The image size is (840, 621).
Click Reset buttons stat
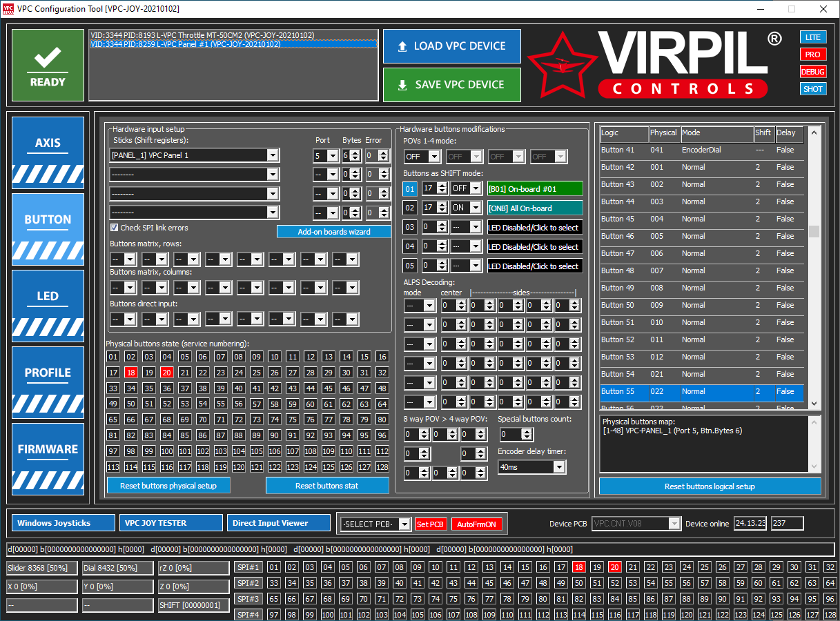[327, 486]
